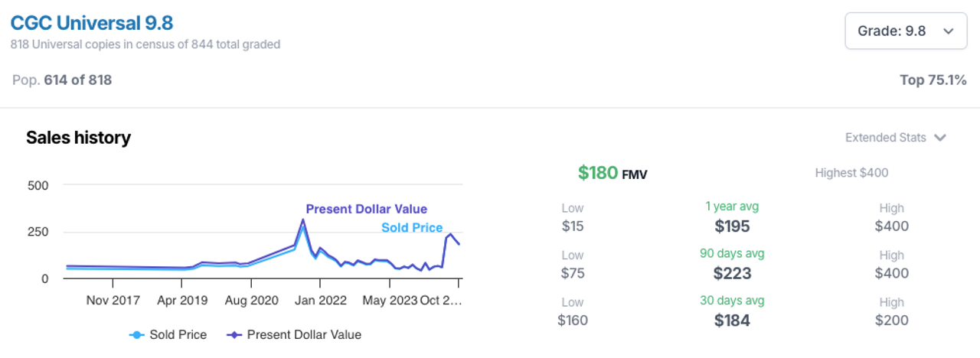Select the peak point on the sales chart
The width and height of the screenshot is (980, 358).
[x=303, y=220]
